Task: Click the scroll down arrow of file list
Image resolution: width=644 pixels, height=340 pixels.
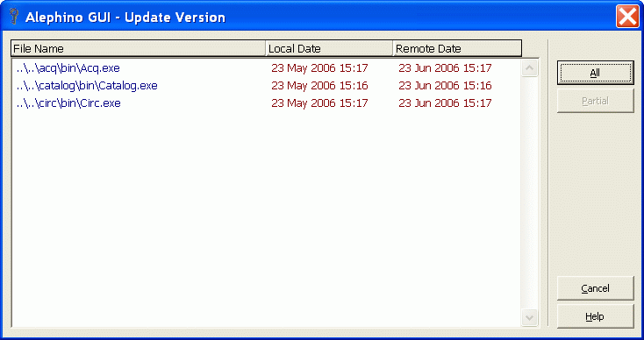Action: 529,317
